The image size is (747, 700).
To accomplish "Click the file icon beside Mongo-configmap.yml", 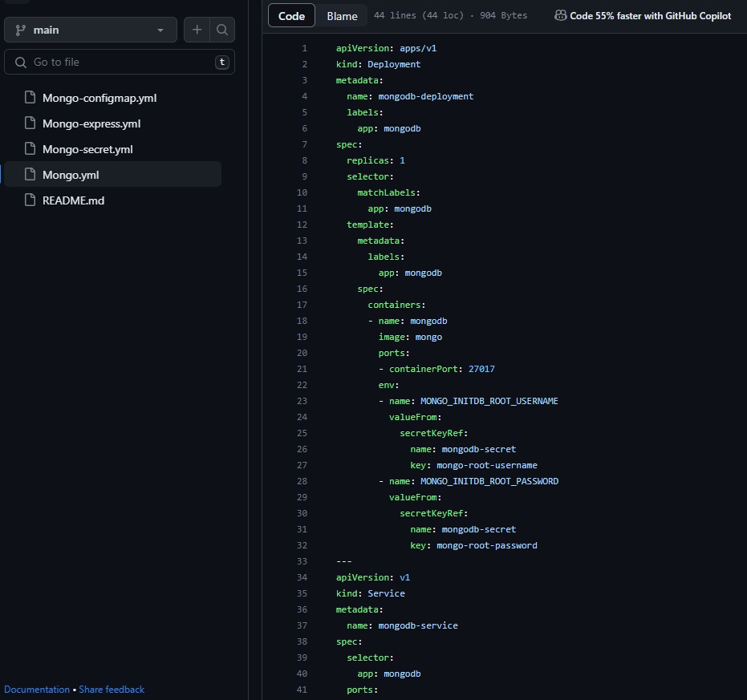I will coord(30,98).
